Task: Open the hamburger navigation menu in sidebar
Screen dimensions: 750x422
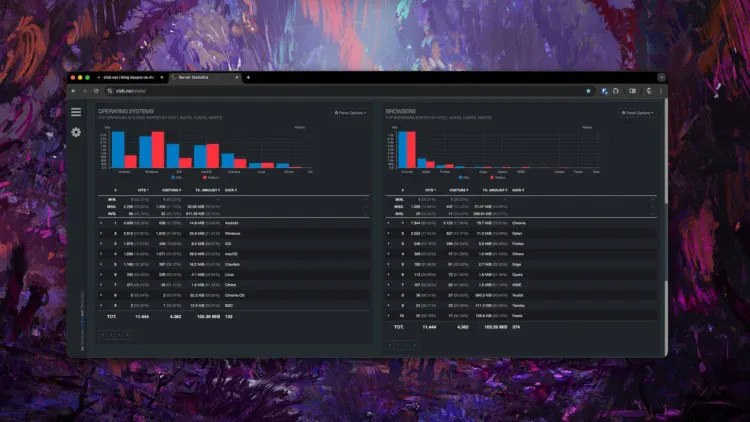Action: (x=76, y=112)
